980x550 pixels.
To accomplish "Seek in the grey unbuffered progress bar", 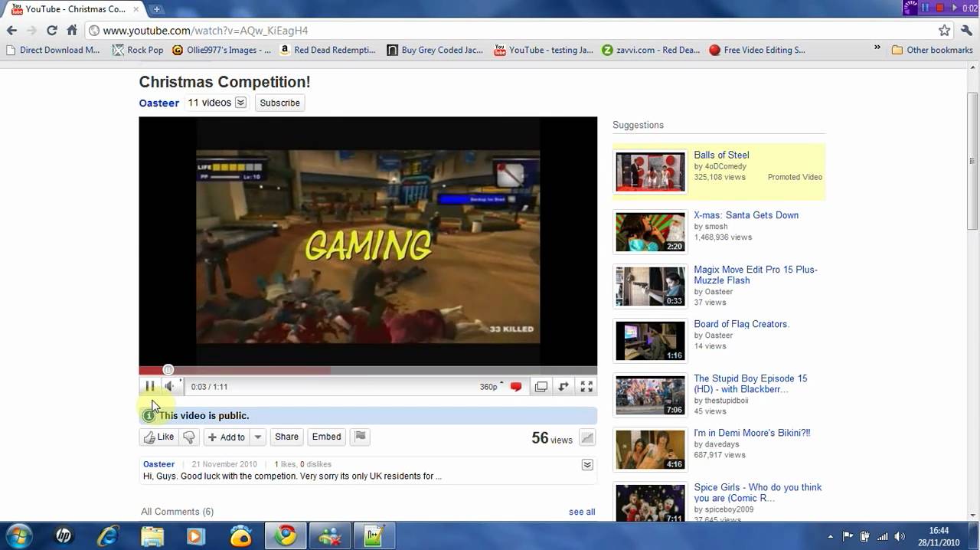I will tap(463, 370).
